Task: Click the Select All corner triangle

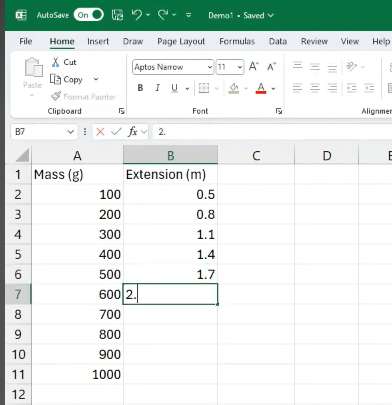Action: coord(22,155)
